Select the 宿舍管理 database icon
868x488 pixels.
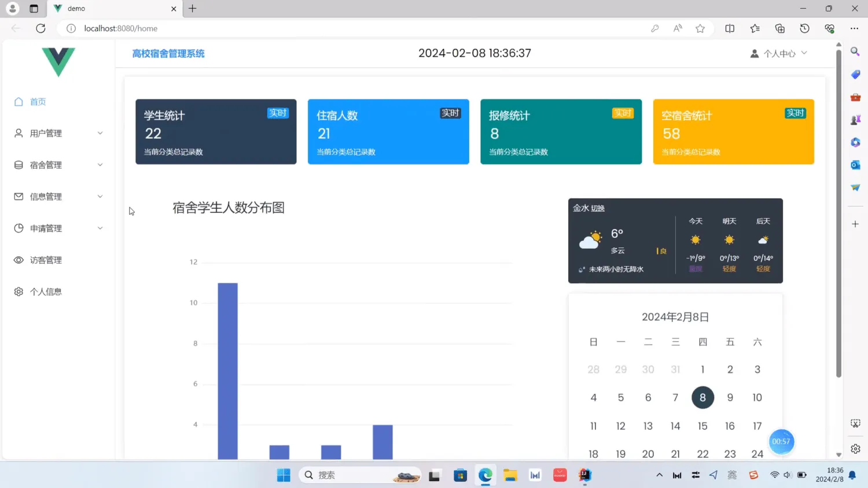[x=18, y=165]
